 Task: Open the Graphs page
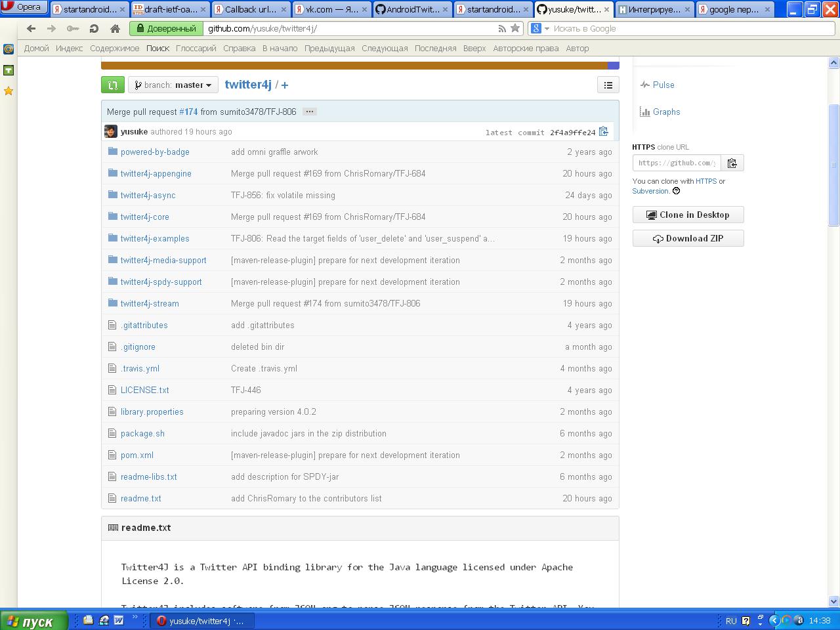[666, 112]
